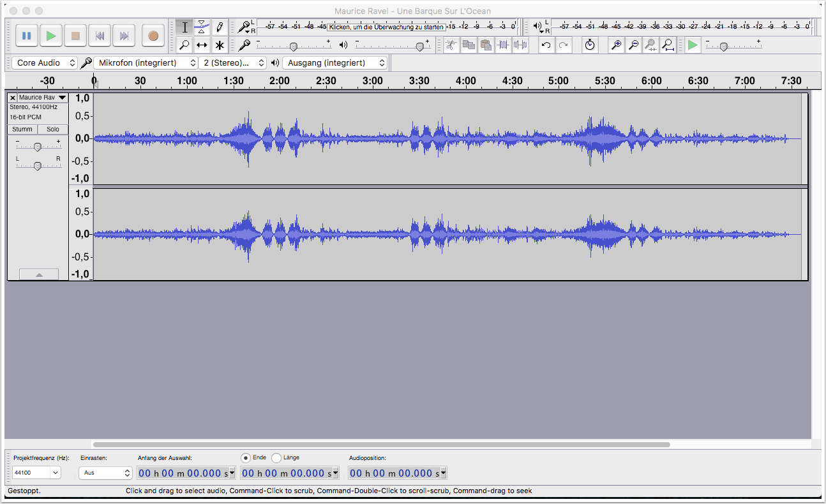Select the Länge radio button
The width and height of the screenshot is (826, 504).
tap(276, 457)
